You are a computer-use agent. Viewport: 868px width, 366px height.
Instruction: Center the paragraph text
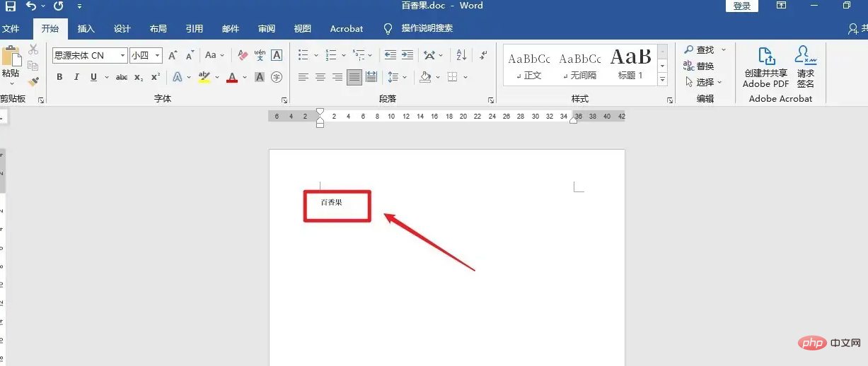[x=320, y=77]
